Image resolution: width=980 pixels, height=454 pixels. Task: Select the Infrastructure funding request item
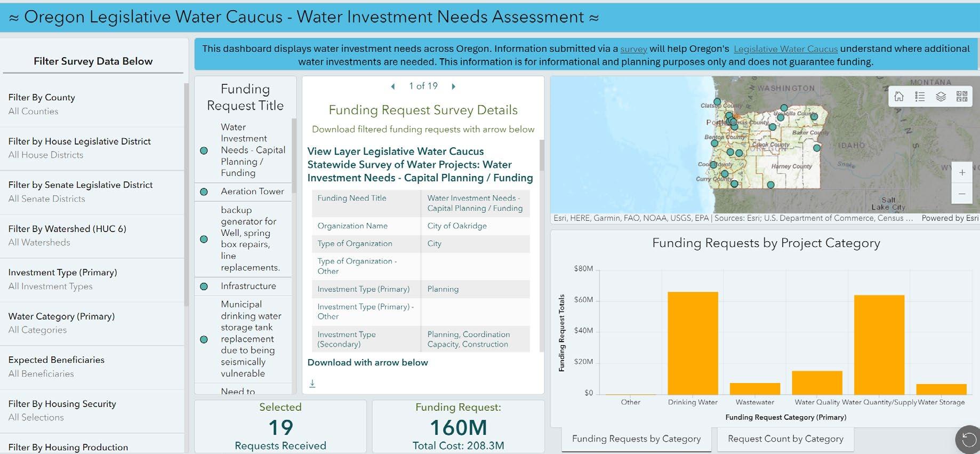pyautogui.click(x=248, y=286)
